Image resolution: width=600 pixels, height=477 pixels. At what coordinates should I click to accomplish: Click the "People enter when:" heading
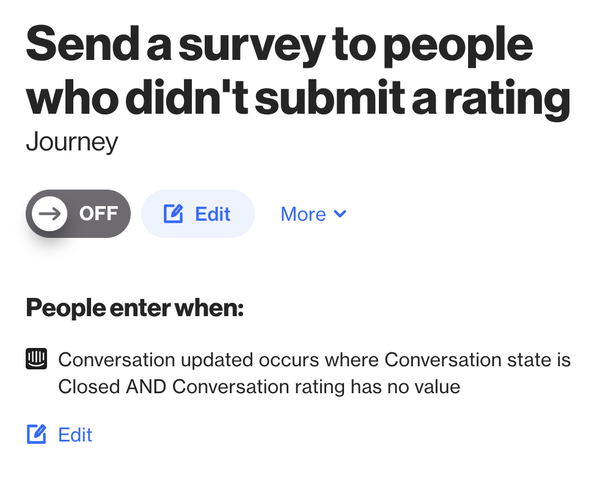click(134, 307)
